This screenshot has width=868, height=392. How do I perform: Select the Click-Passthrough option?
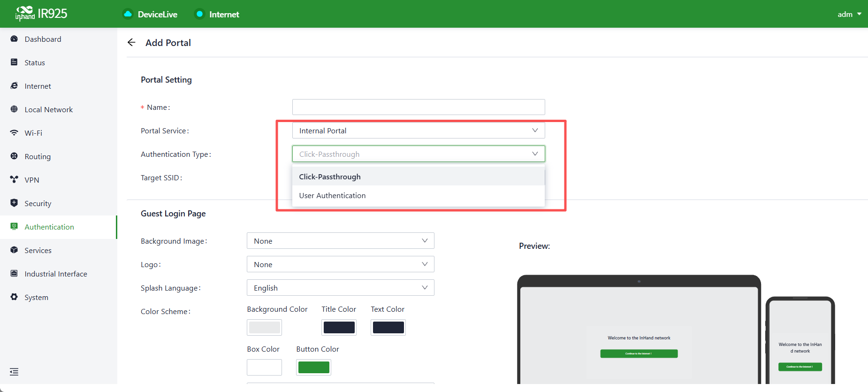[x=419, y=177]
